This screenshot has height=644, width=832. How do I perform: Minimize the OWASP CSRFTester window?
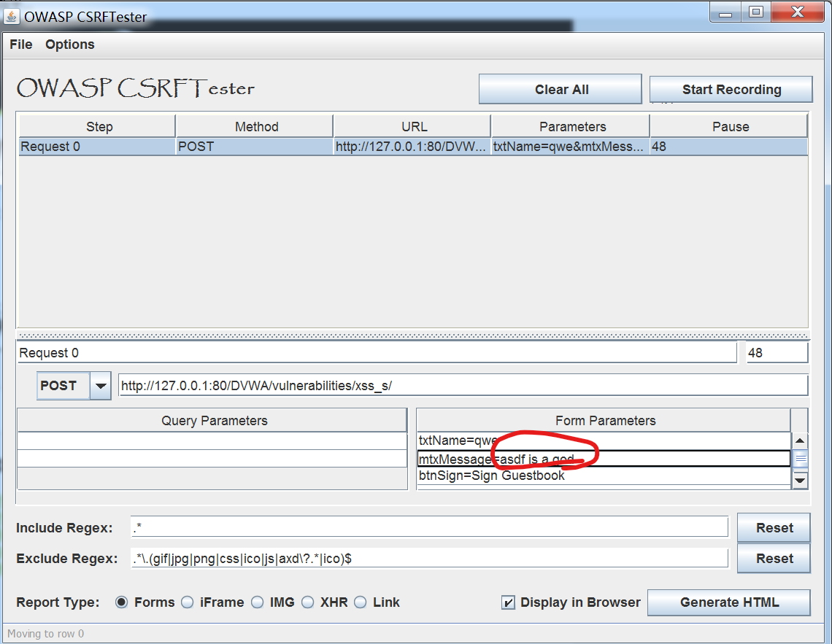point(725,12)
